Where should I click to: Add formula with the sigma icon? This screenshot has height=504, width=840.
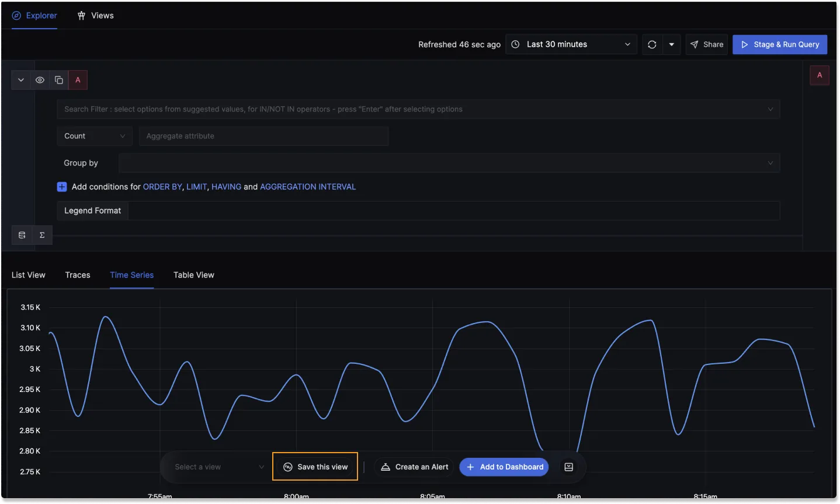click(42, 235)
